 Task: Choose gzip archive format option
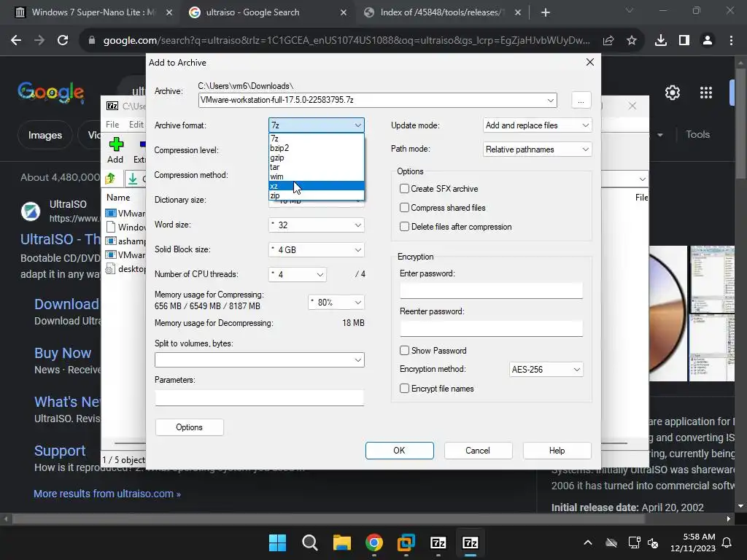pyautogui.click(x=317, y=157)
